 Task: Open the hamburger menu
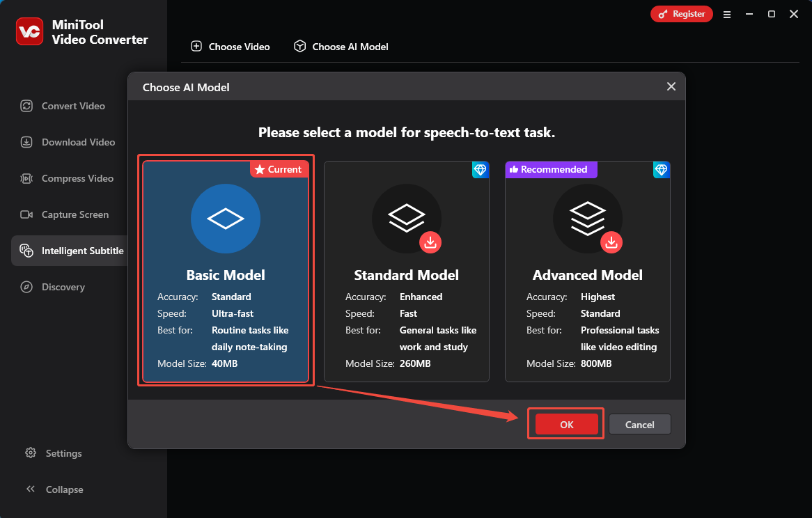727,14
